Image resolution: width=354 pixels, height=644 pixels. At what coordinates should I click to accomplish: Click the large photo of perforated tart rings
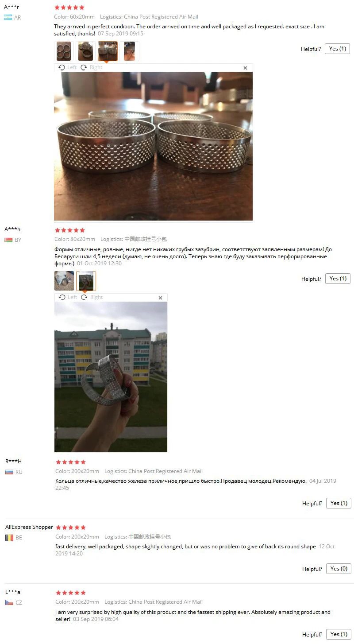pyautogui.click(x=153, y=146)
